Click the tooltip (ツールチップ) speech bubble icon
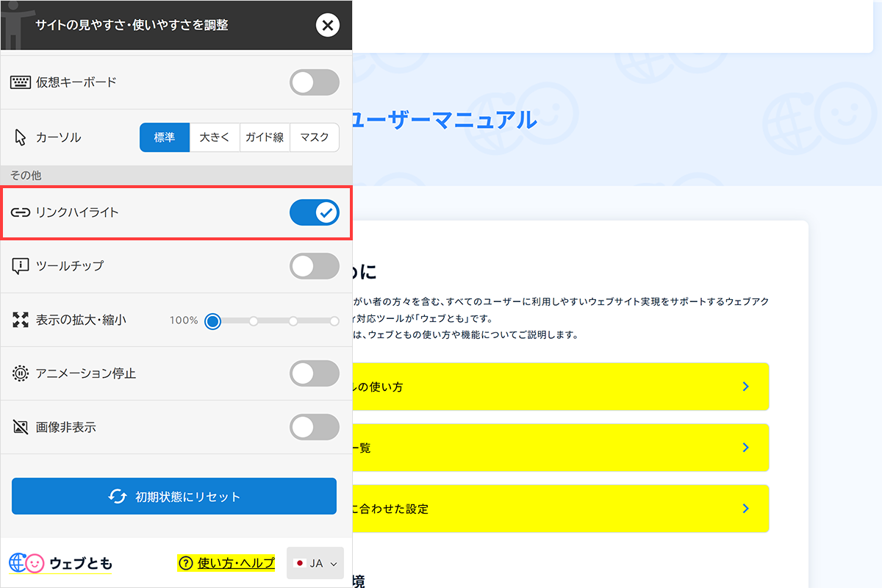The image size is (882, 588). (x=21, y=268)
